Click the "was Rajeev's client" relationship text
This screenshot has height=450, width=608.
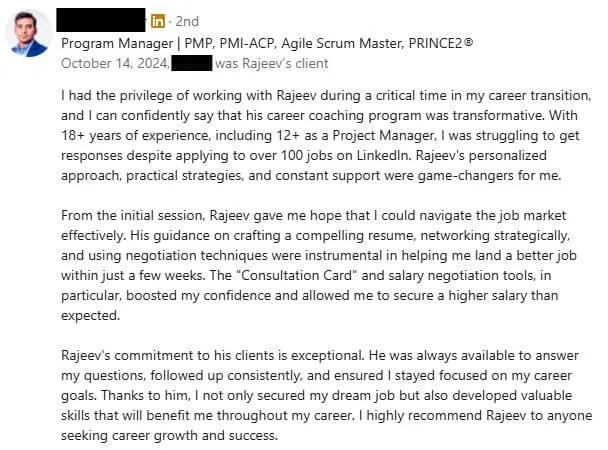coord(272,63)
